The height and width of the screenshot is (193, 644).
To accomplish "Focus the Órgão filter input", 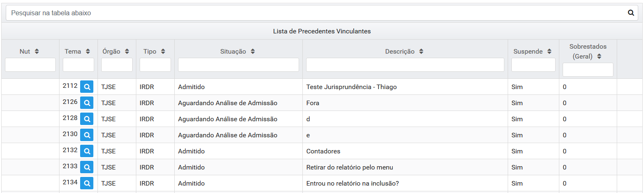I will [x=117, y=65].
